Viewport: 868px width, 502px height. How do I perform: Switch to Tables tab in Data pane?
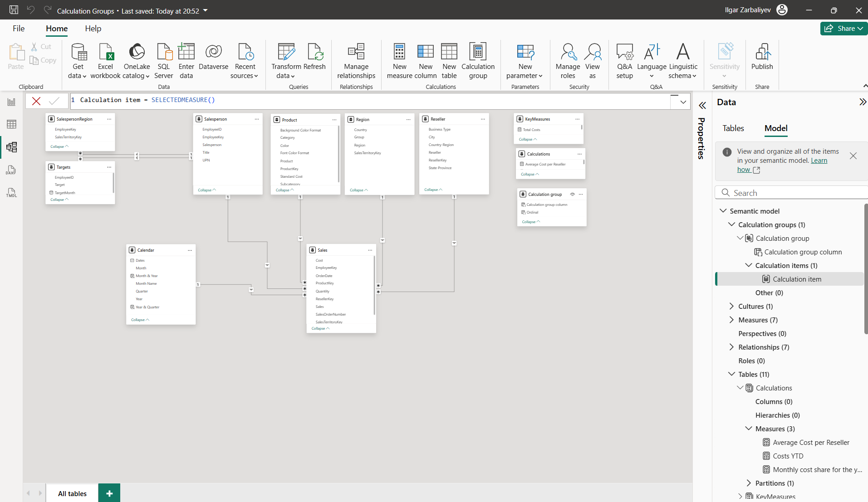coord(733,128)
